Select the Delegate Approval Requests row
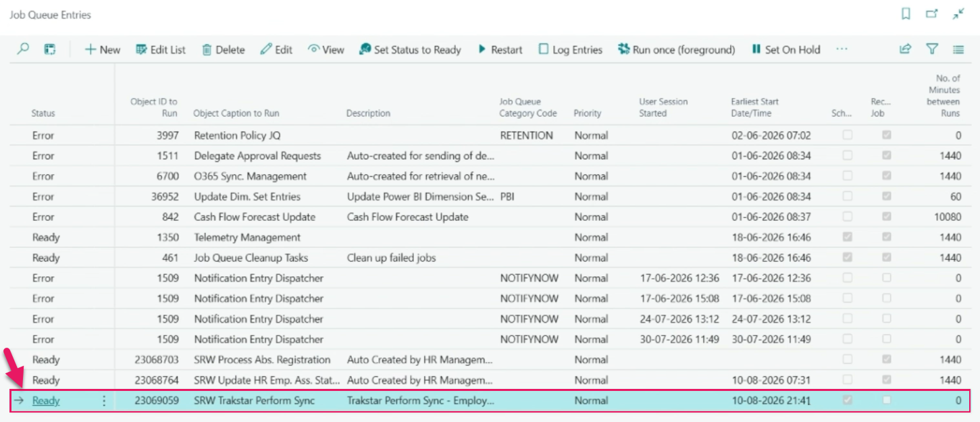This screenshot has width=980, height=422. pos(490,156)
